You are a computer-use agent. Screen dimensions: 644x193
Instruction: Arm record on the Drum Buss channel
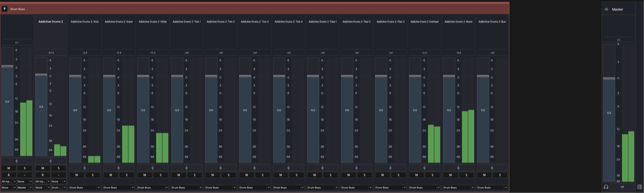(x=9, y=175)
